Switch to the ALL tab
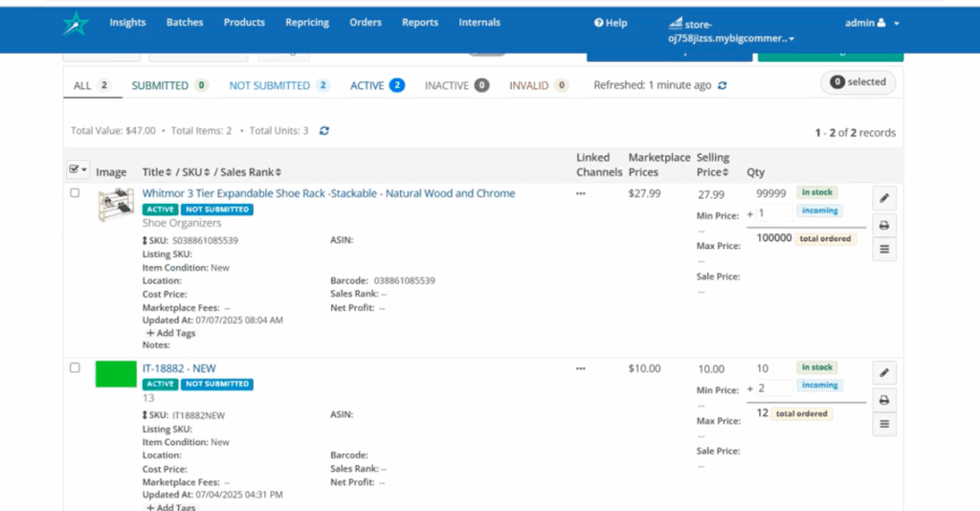 click(x=92, y=85)
